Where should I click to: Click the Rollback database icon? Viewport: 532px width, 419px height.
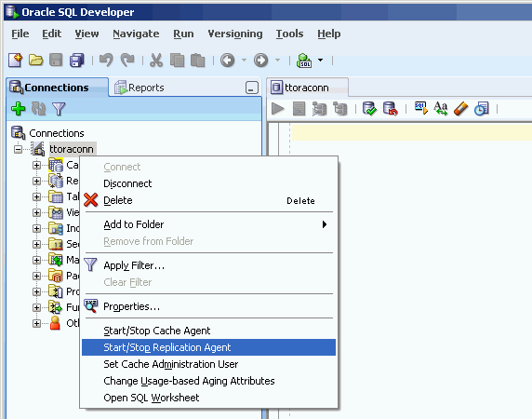391,109
